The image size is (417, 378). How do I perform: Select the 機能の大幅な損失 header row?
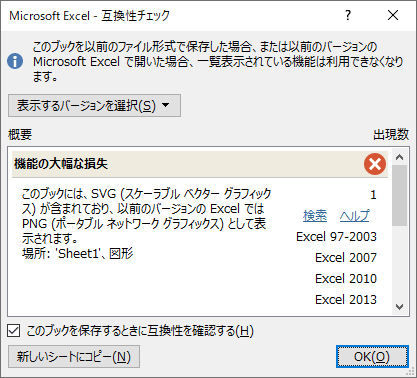(200, 164)
